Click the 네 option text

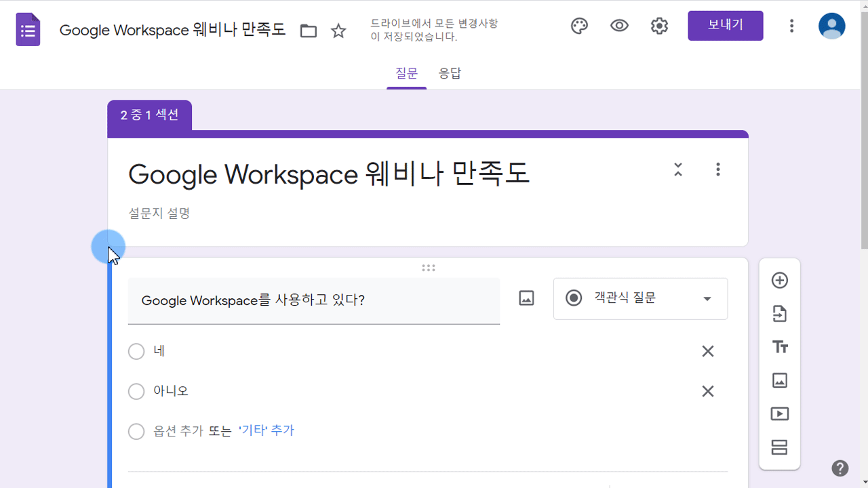click(159, 351)
